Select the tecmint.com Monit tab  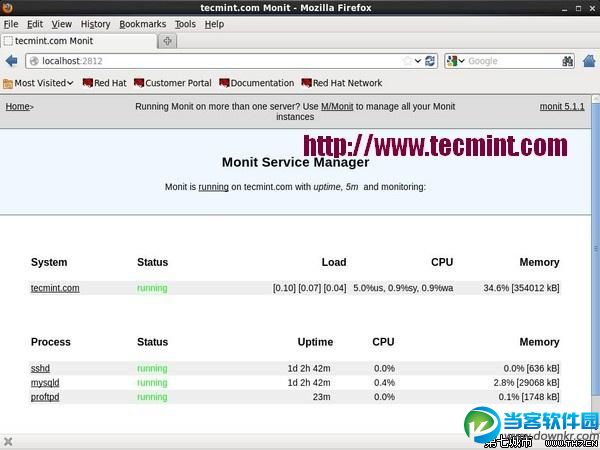click(78, 41)
